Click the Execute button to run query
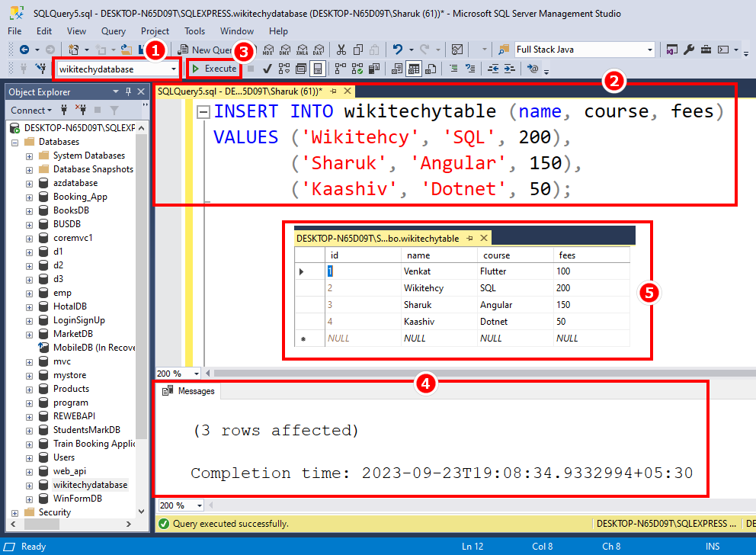This screenshot has height=555, width=756. (x=214, y=68)
